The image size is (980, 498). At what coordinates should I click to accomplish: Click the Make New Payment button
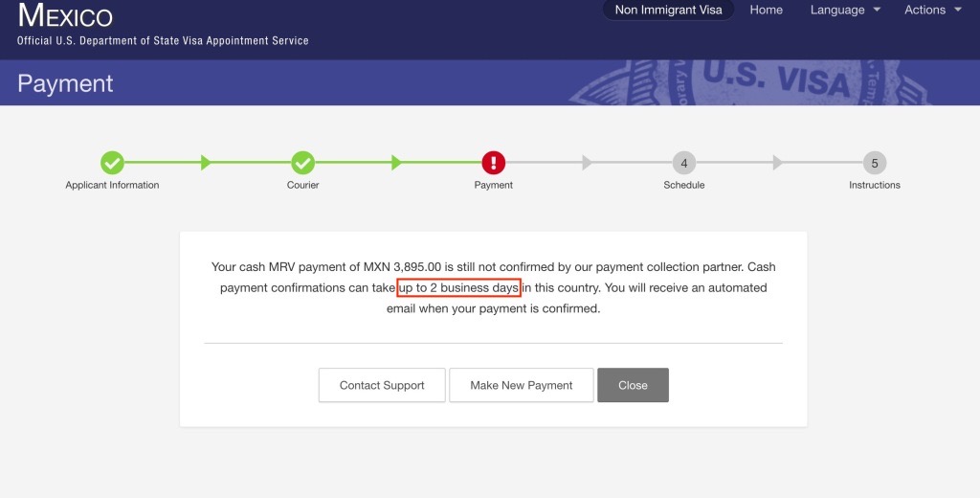521,385
